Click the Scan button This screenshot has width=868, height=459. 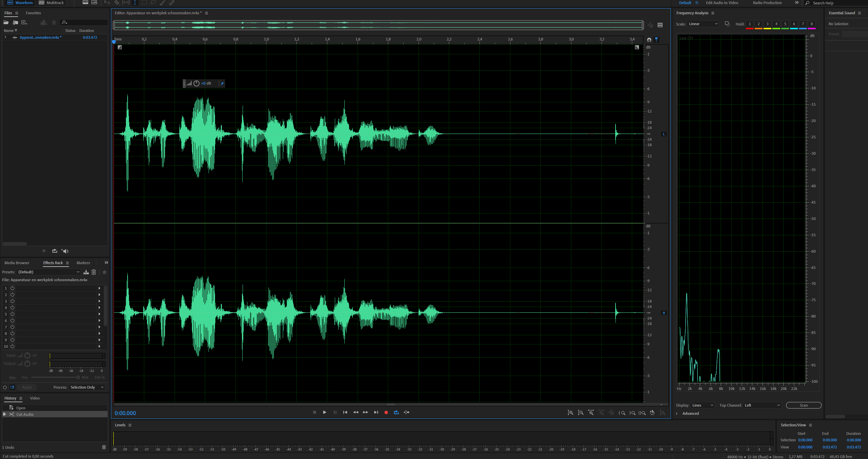coord(803,405)
